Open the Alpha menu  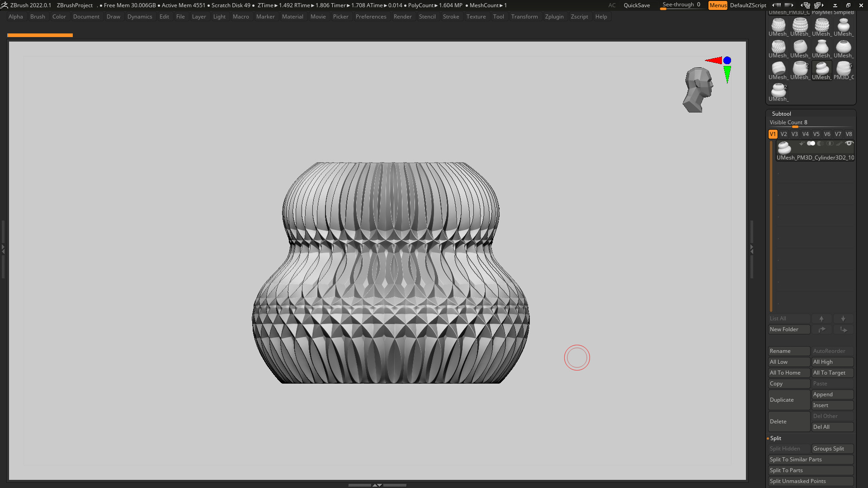pos(16,17)
